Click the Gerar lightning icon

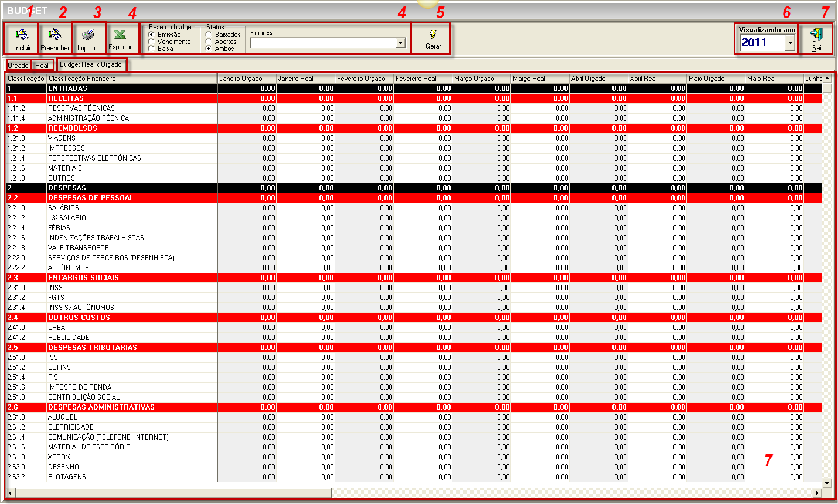[x=433, y=35]
